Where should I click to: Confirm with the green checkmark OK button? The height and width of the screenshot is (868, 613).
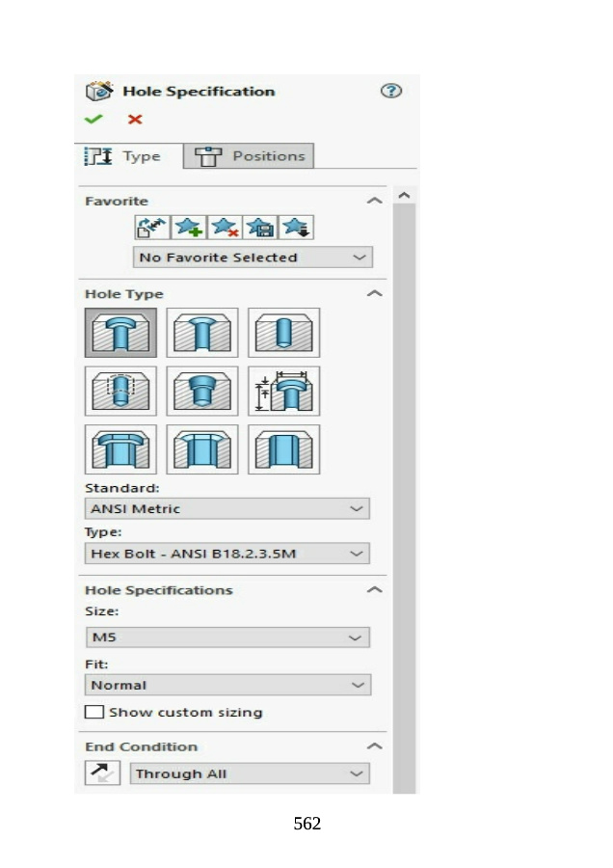(93, 120)
